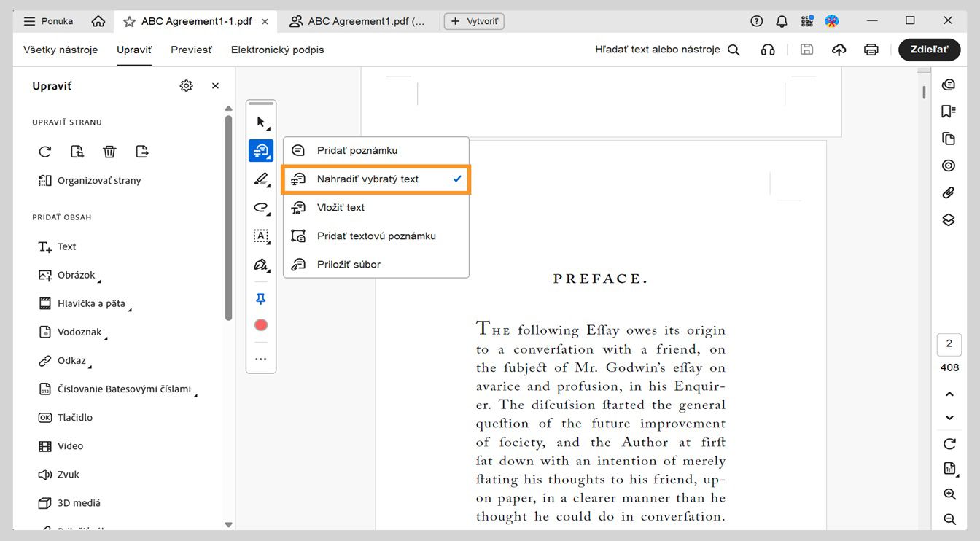
Task: Select the highlighter pen tool
Action: (261, 179)
